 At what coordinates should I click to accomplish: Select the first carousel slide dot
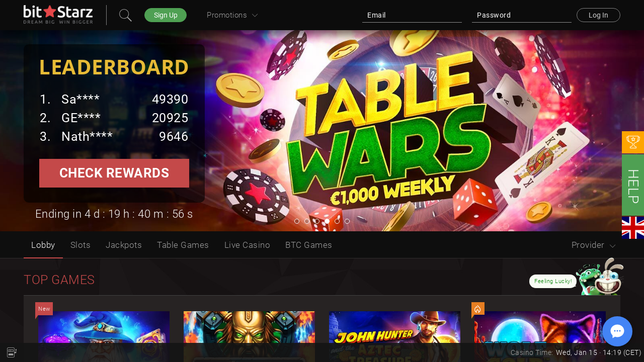click(297, 221)
